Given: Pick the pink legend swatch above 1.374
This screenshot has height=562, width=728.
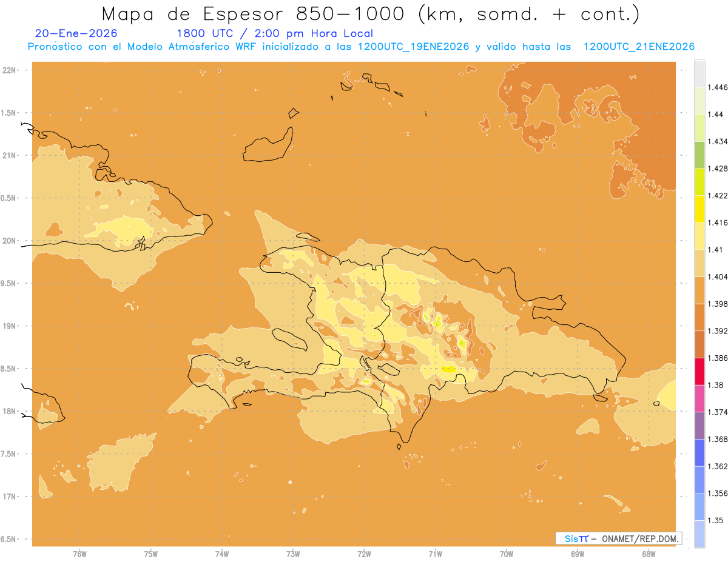Looking at the screenshot, I should [x=699, y=398].
